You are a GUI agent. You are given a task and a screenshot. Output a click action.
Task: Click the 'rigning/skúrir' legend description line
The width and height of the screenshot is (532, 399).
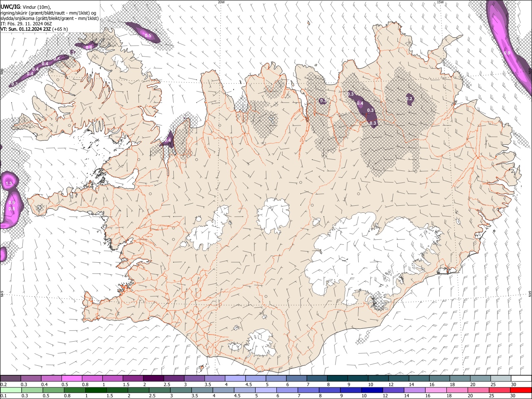click(x=49, y=12)
